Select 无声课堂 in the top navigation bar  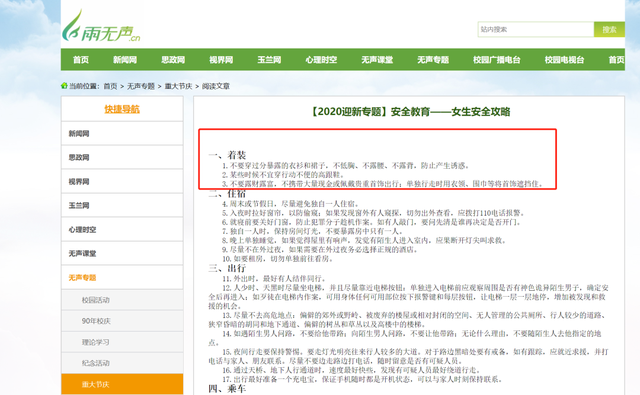pyautogui.click(x=377, y=60)
